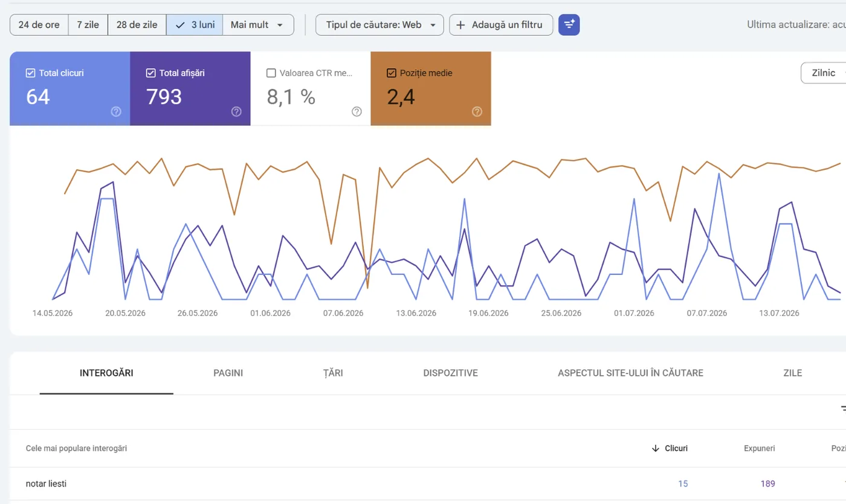This screenshot has height=504, width=846.
Task: Select the 3 luni date range
Action: 195,25
